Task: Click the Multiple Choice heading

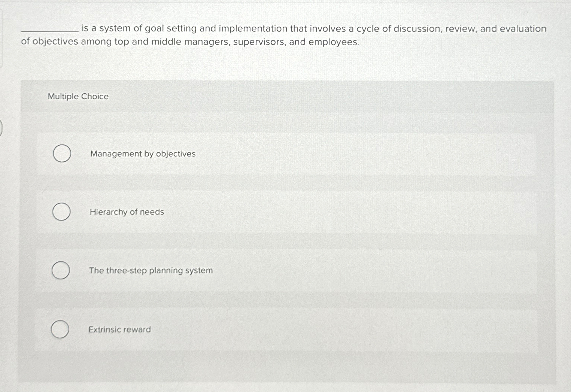Action: (78, 96)
